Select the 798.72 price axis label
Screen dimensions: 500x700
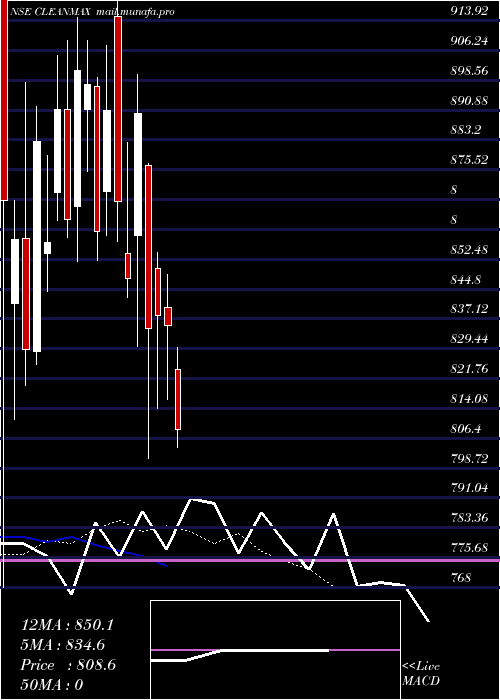(x=469, y=458)
